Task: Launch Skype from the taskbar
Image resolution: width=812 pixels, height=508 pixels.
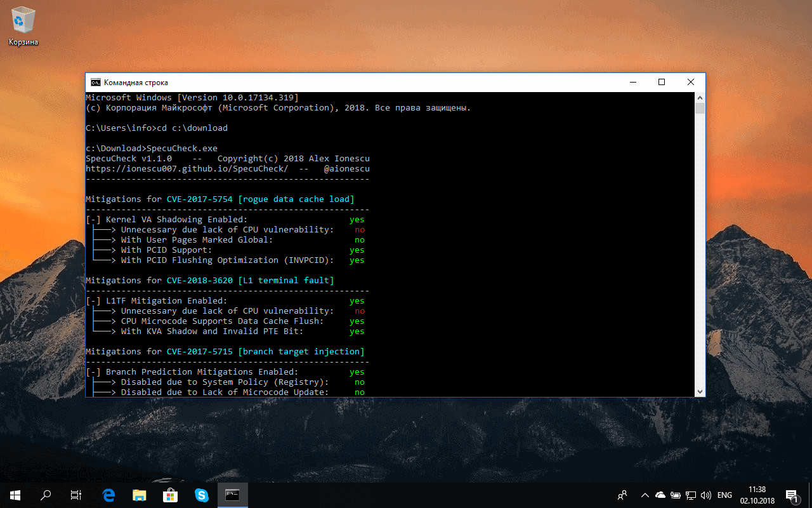Action: coord(202,495)
